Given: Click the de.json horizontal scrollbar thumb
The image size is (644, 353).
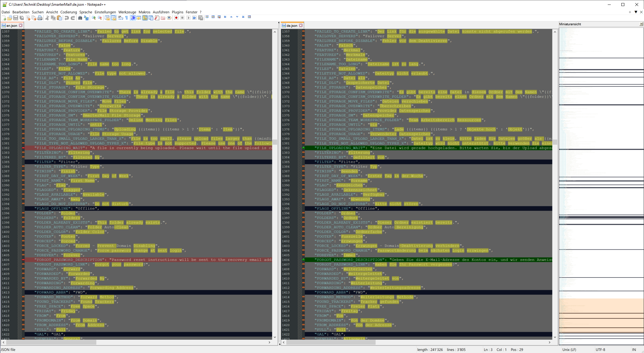Looking at the screenshot, I should [x=331, y=342].
